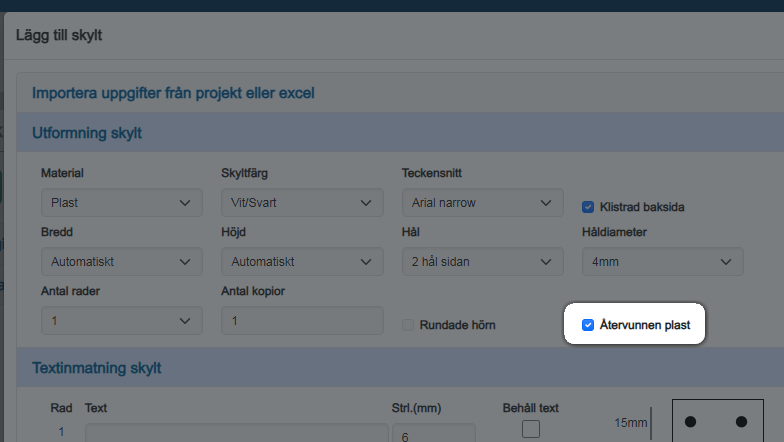The width and height of the screenshot is (784, 442).
Task: Click the Text input field for row 1
Action: pos(236,433)
